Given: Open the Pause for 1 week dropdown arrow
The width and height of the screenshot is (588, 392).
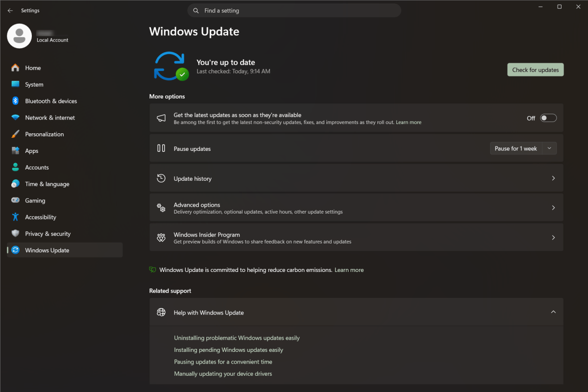Looking at the screenshot, I should [x=549, y=148].
